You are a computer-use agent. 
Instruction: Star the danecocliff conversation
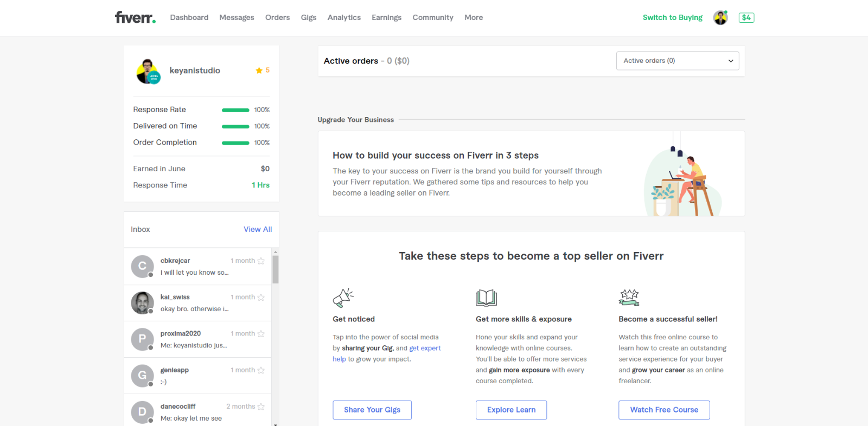(x=261, y=406)
